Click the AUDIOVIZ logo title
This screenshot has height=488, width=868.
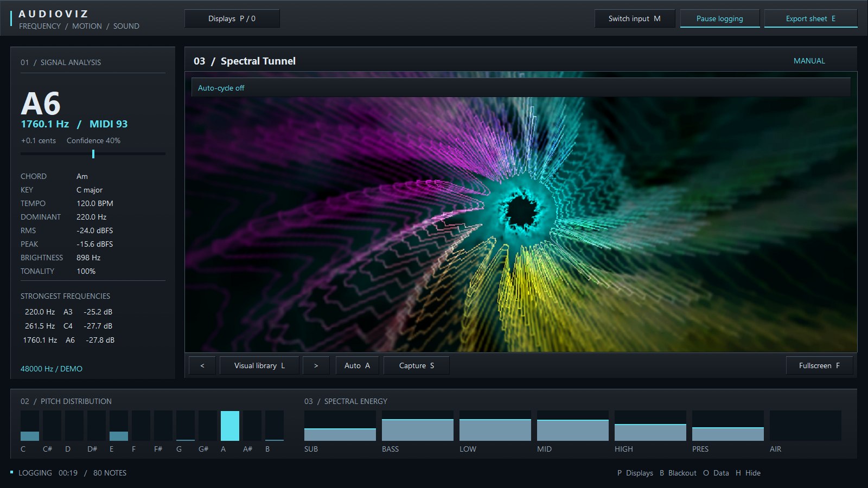54,14
